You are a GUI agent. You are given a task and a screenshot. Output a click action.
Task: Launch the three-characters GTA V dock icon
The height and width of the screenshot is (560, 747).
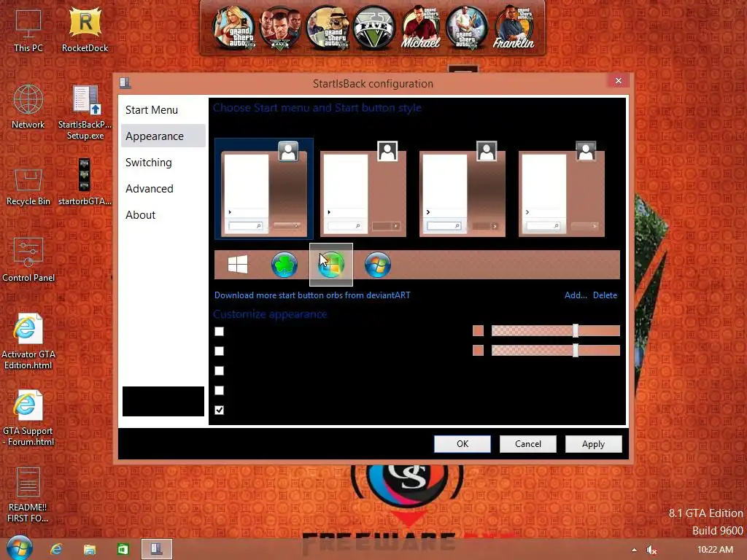click(x=281, y=28)
